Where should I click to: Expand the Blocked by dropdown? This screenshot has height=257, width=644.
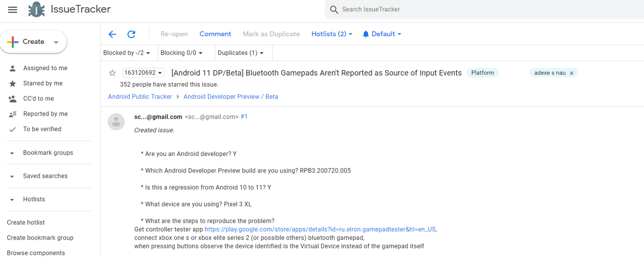tap(127, 53)
